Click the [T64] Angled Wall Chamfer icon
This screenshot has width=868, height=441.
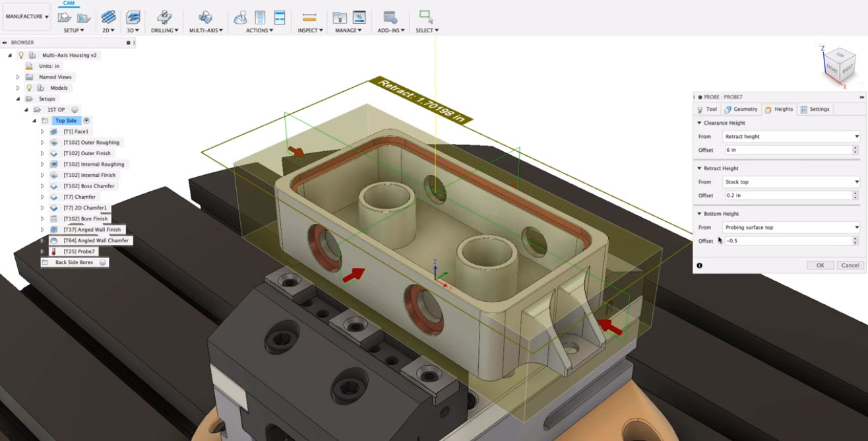[54, 240]
